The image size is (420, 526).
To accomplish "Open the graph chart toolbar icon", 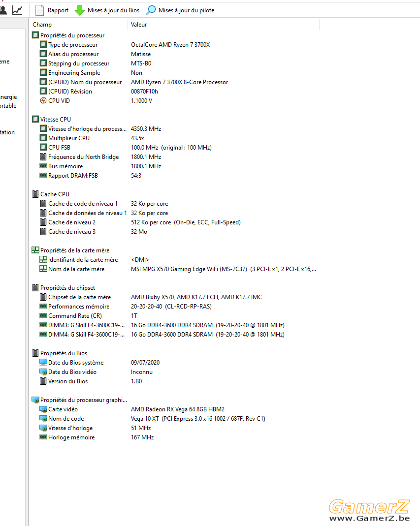I will click(x=17, y=10).
